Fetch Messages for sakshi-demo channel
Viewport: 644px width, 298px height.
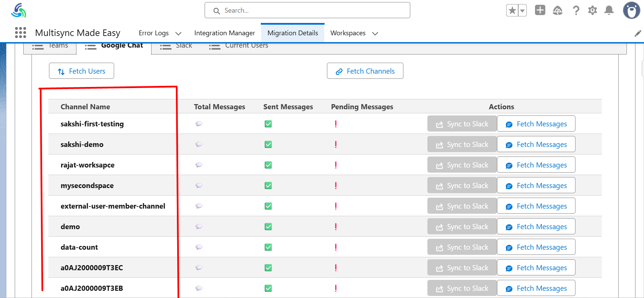[x=536, y=144]
